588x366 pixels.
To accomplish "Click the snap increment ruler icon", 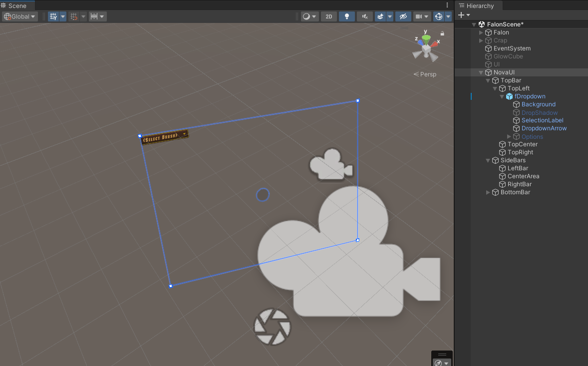I will 94,16.
